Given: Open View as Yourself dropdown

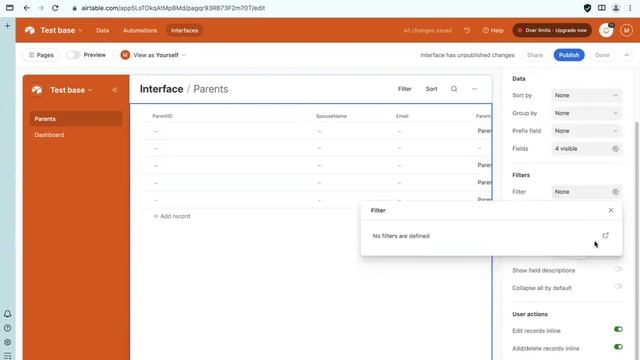Looking at the screenshot, I should point(153,55).
